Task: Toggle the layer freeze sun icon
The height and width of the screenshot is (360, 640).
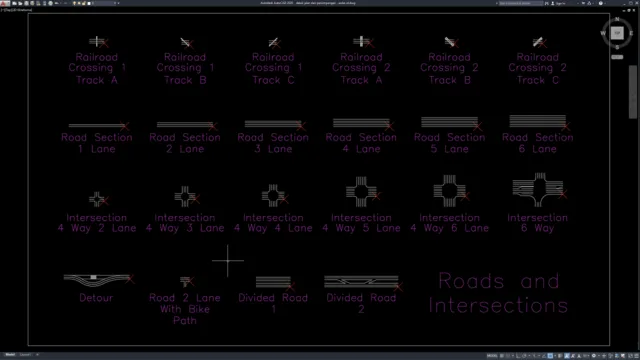Action: click(79, 3)
